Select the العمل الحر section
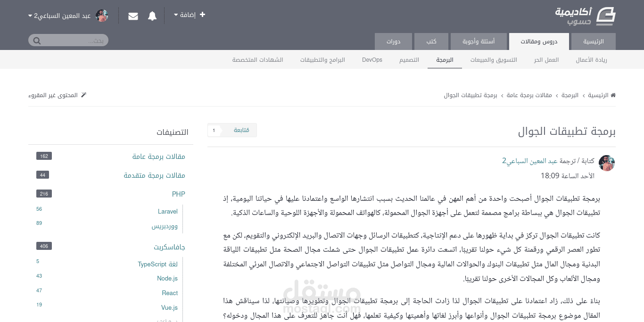Screen dimensions: 644x322 coord(546,60)
